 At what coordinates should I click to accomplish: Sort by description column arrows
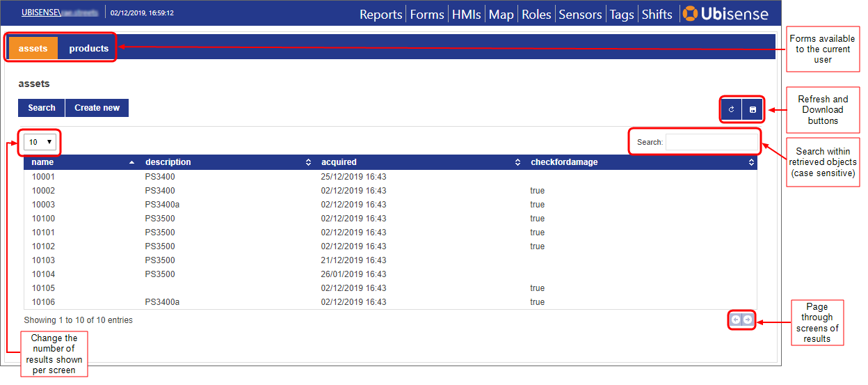tap(309, 162)
